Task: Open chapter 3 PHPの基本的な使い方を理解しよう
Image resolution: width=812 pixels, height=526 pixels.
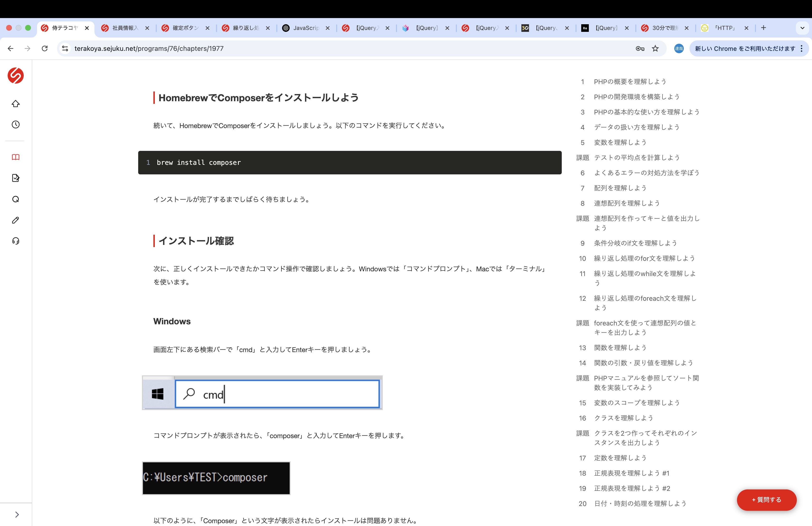Action: click(x=647, y=112)
